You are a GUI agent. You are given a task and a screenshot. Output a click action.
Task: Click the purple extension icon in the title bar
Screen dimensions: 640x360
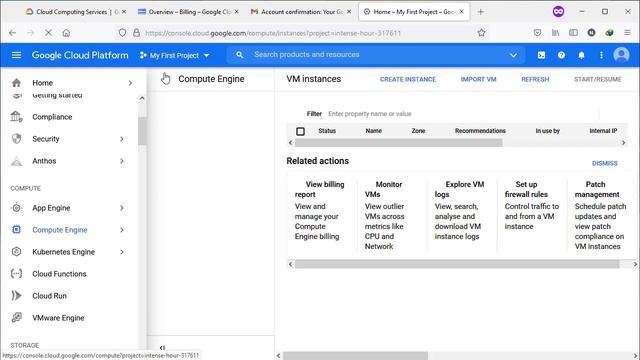click(558, 11)
